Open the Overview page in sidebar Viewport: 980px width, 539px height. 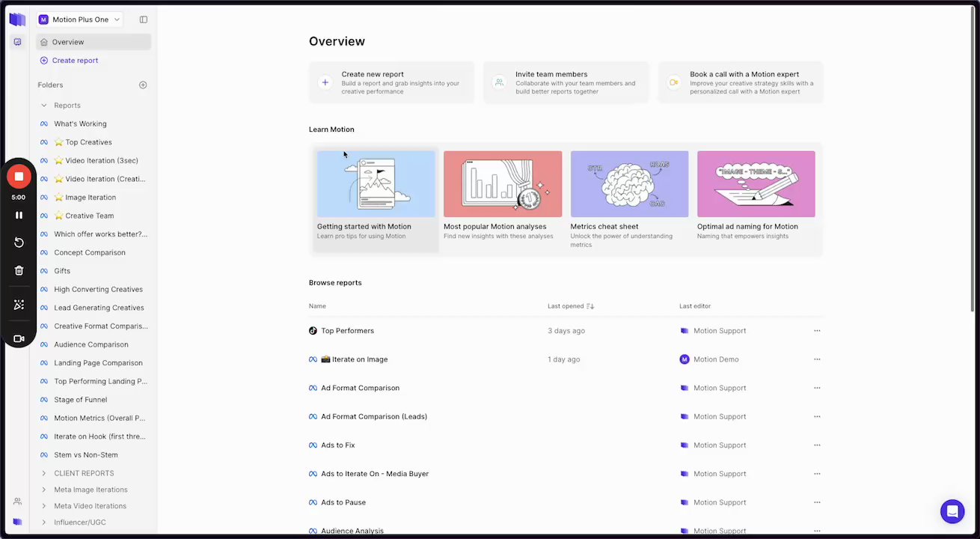tap(94, 42)
